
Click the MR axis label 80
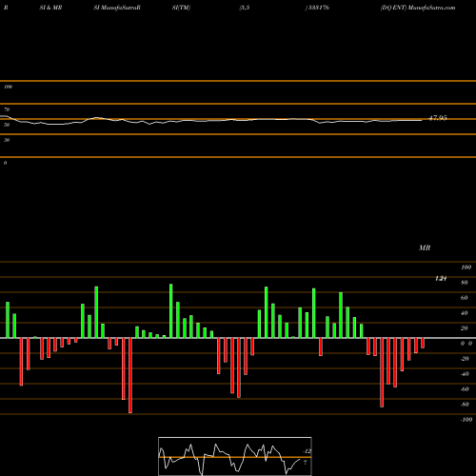[465, 283]
